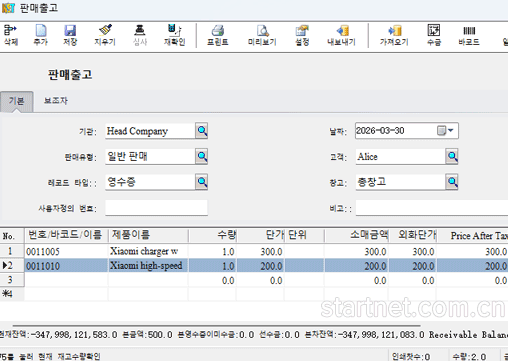Switch to the 보조자 tab
This screenshot has width=508, height=361.
pyautogui.click(x=56, y=101)
